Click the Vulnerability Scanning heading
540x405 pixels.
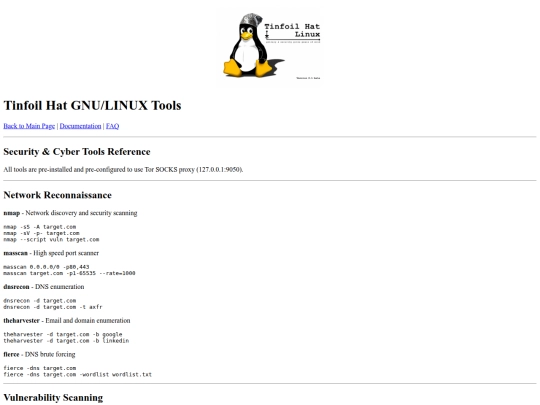pos(53,398)
